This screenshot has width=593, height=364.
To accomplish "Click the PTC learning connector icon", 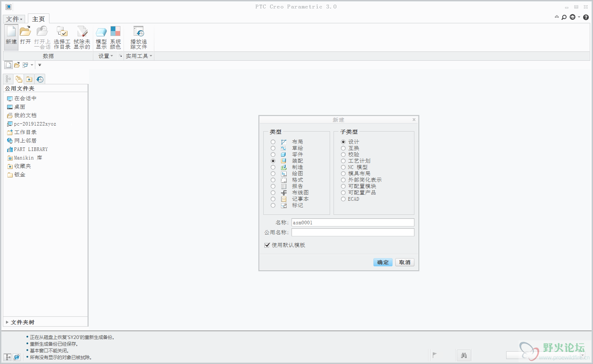I will coord(573,17).
